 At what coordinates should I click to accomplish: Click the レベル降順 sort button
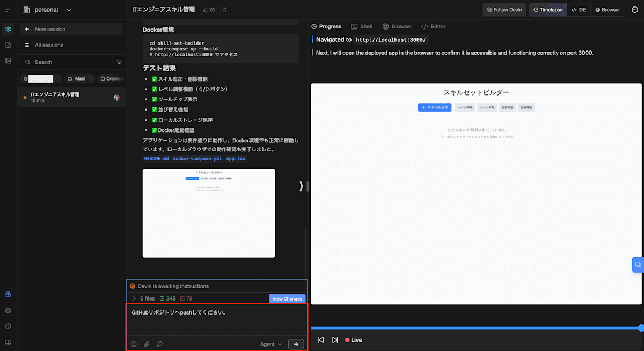coord(465,107)
